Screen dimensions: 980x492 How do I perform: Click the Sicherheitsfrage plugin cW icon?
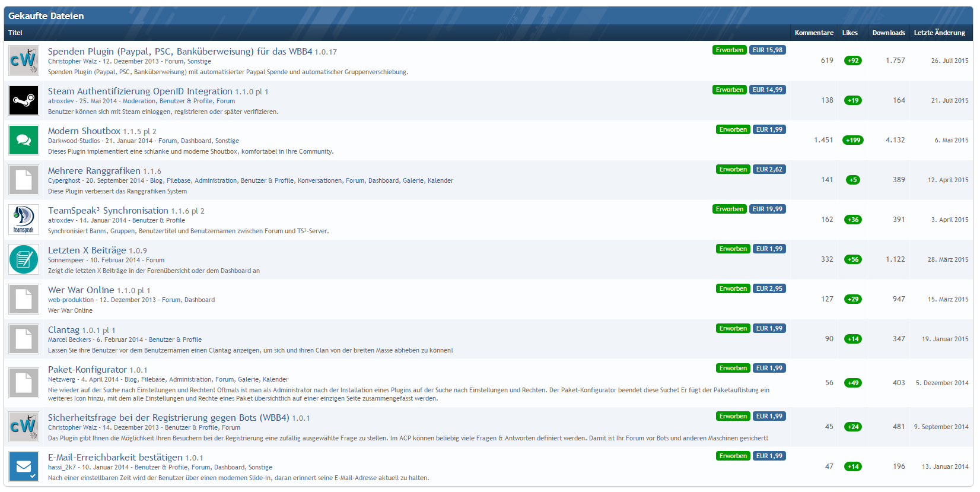coord(24,427)
